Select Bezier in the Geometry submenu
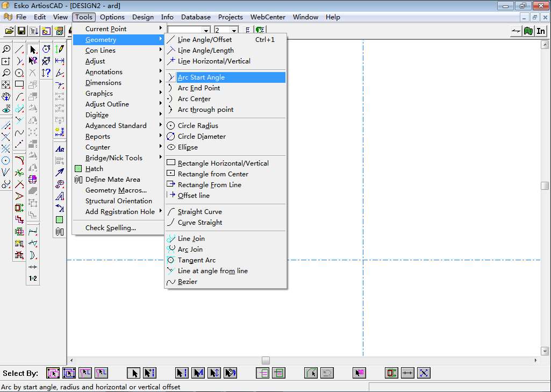The height and width of the screenshot is (392, 551). (x=187, y=282)
